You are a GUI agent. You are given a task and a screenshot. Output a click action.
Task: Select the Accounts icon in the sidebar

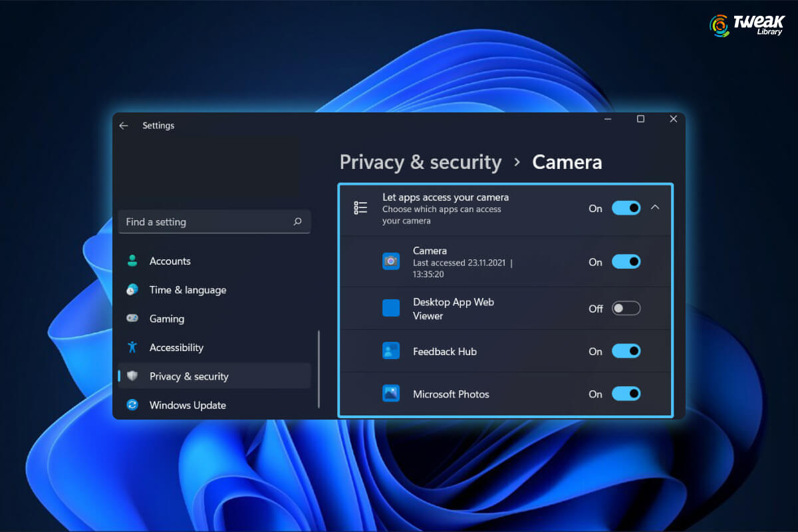(x=134, y=261)
